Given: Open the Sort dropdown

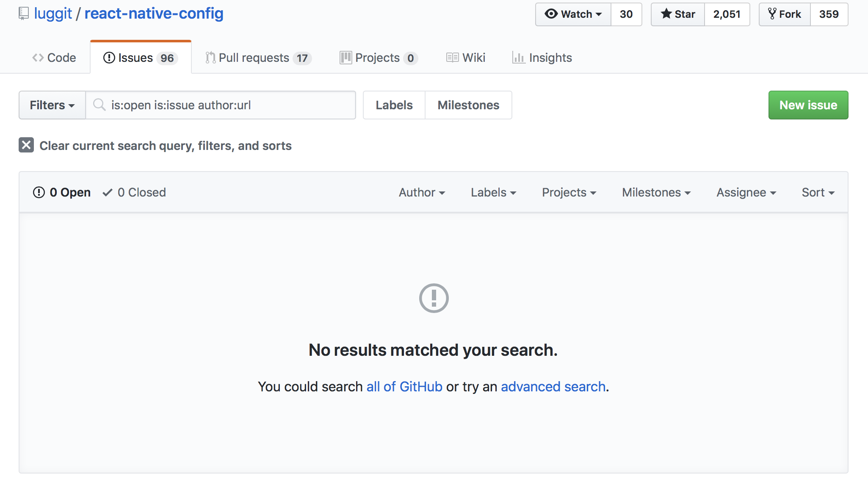Looking at the screenshot, I should [817, 192].
